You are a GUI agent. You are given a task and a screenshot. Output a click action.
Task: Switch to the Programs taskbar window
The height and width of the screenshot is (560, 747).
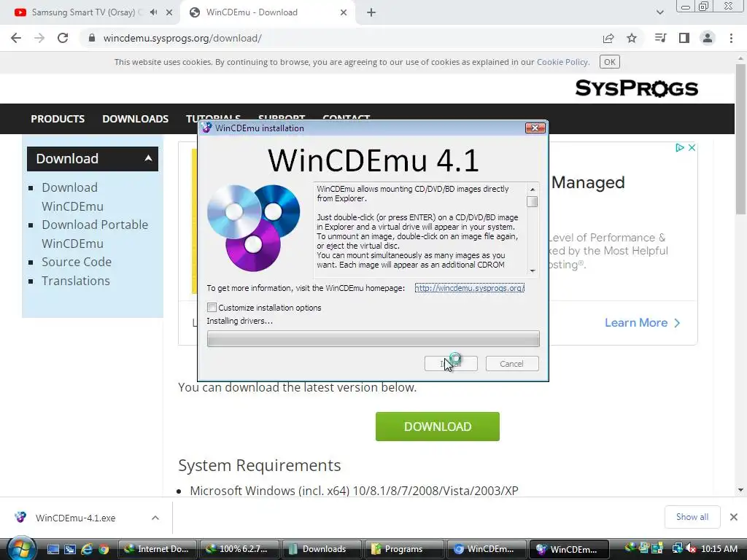pos(404,549)
